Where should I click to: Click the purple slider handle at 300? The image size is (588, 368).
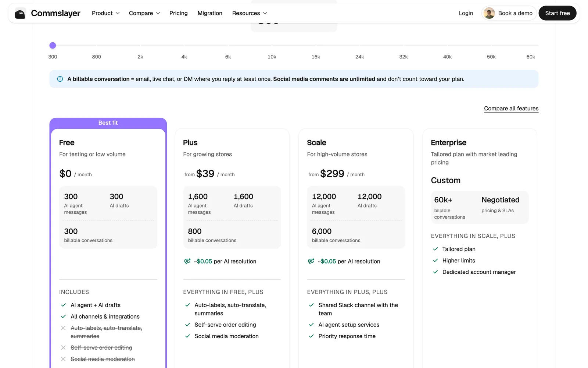(53, 45)
